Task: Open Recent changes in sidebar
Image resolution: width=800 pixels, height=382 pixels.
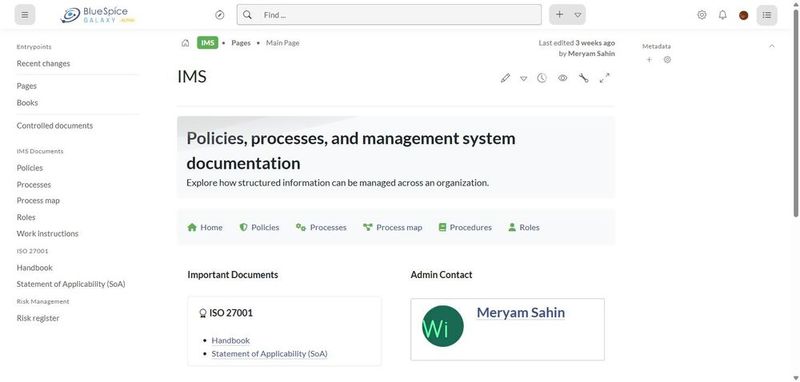Action: point(43,64)
